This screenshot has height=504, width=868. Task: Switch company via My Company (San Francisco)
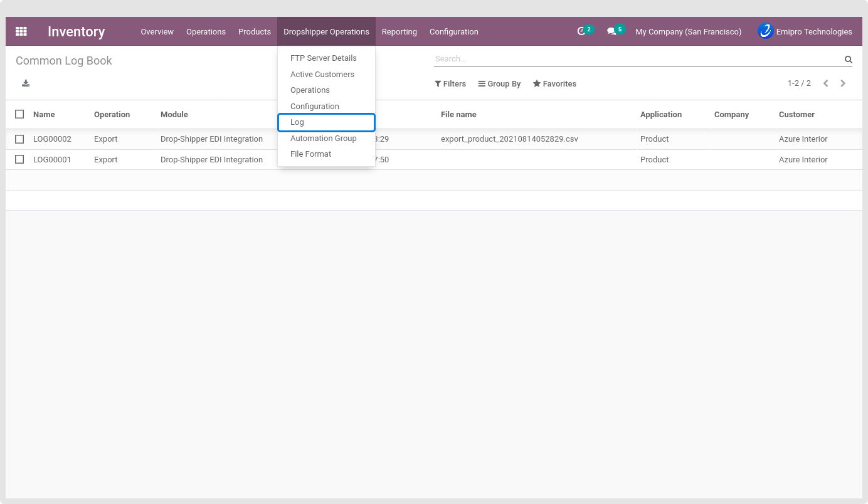(688, 31)
